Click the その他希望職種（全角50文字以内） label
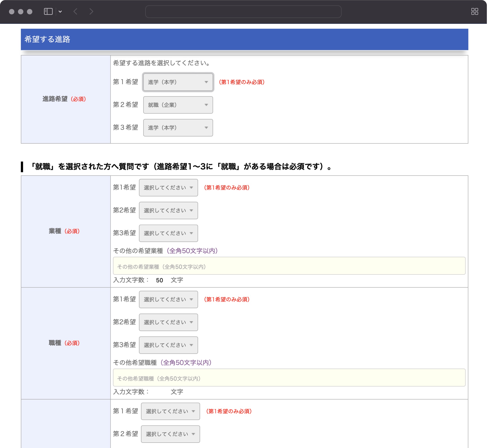This screenshot has height=448, width=490. [x=162, y=362]
